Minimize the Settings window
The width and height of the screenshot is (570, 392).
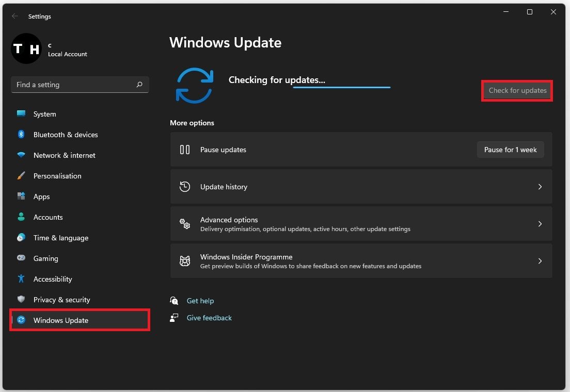505,12
